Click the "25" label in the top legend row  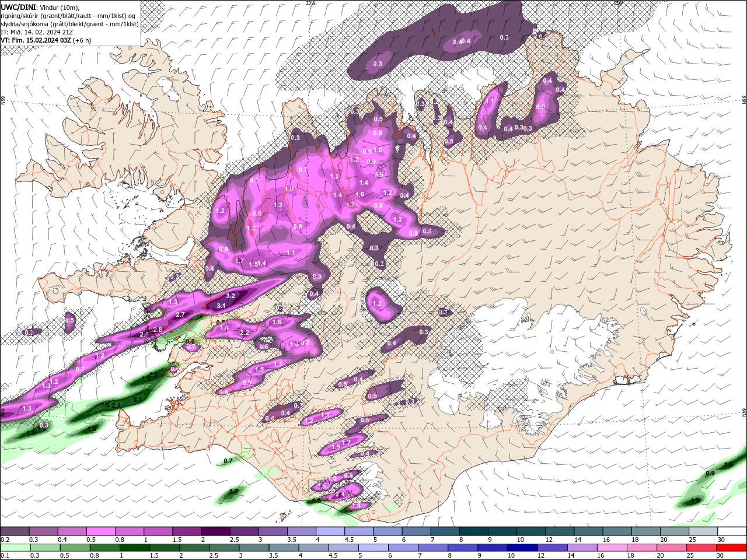point(693,540)
